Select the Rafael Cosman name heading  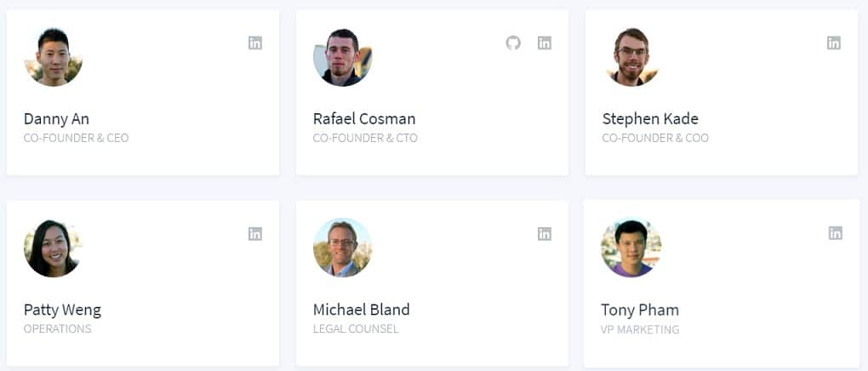364,119
